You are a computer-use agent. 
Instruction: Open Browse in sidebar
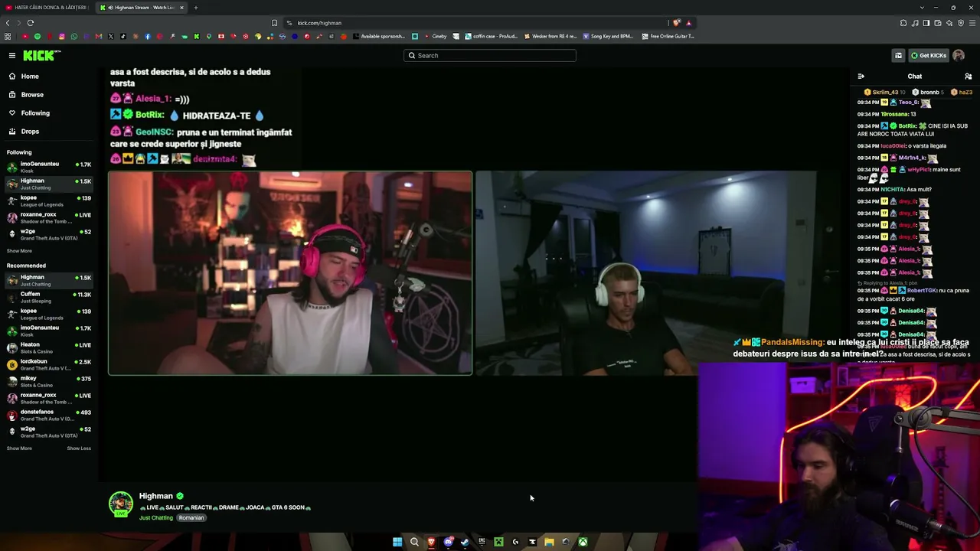click(x=47, y=95)
